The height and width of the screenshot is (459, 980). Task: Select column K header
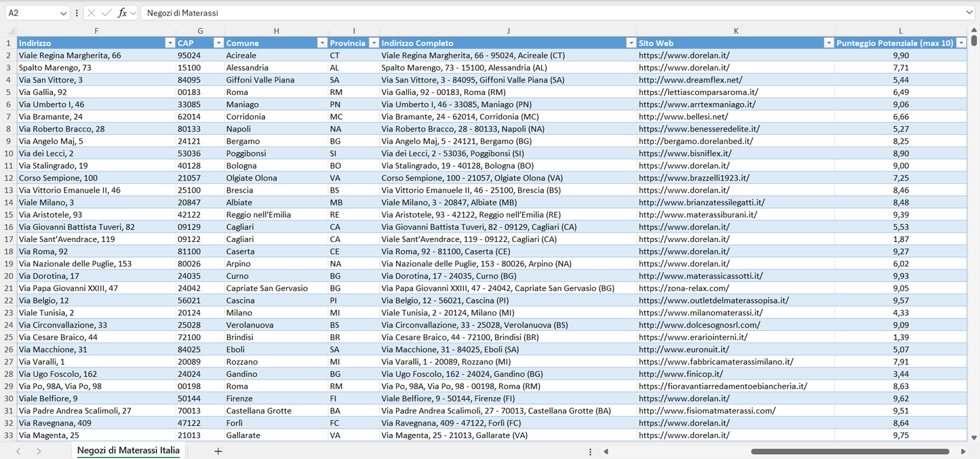click(736, 31)
